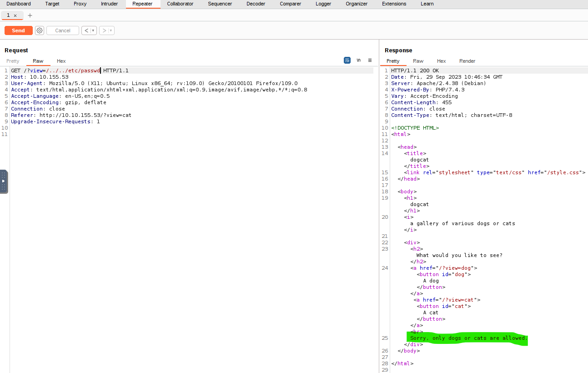The height and width of the screenshot is (373, 588).
Task: Switch to the Intruder tab
Action: pos(109,4)
